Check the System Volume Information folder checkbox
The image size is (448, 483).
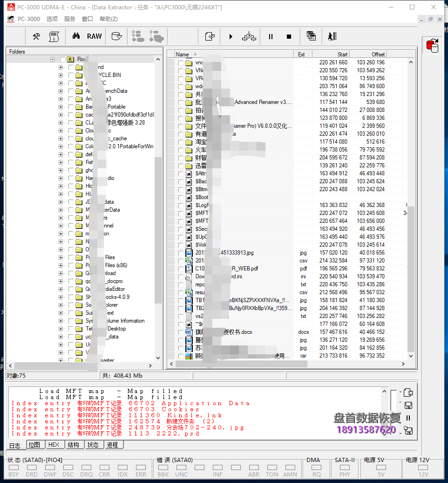pyautogui.click(x=71, y=321)
